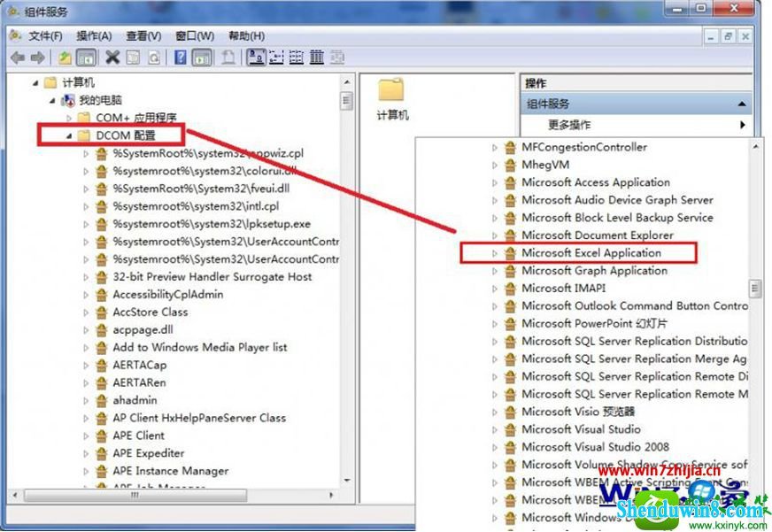Select the DCOM 配置 tree item
The image size is (772, 532).
tap(126, 135)
